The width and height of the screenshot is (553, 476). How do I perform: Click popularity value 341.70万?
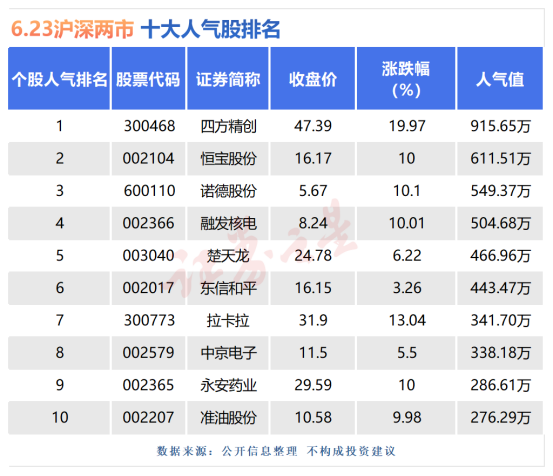500,321
